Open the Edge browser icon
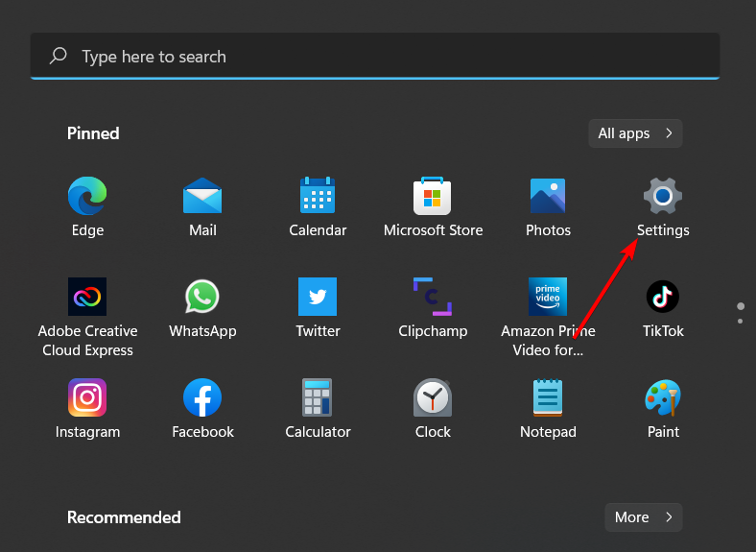 coord(87,196)
